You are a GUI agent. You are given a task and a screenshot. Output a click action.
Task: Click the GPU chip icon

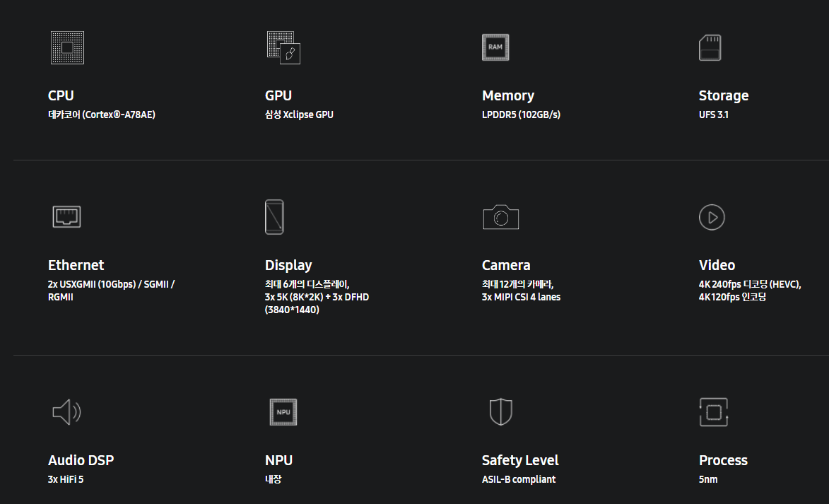[283, 47]
